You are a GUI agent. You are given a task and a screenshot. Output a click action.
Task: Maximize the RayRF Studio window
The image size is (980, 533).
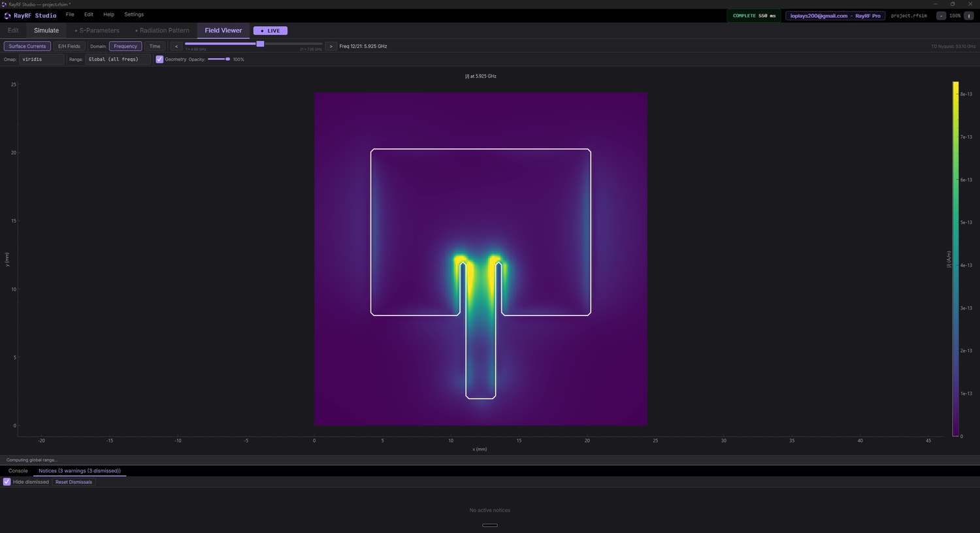(x=953, y=4)
